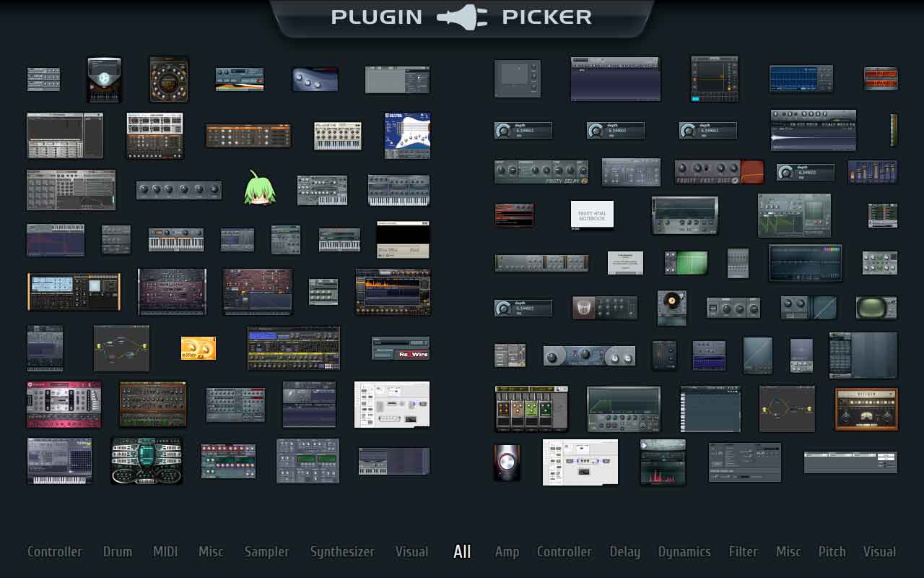Show the MIDI generator category
924x578 pixels.
pos(165,552)
